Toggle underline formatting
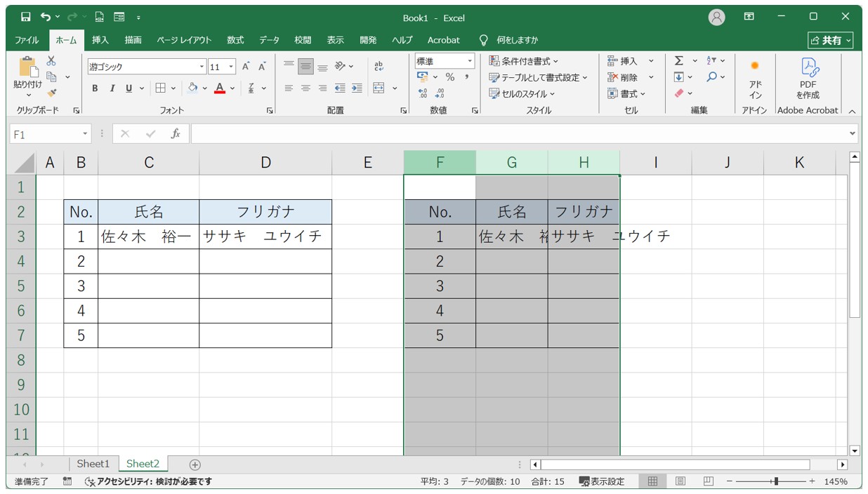The width and height of the screenshot is (868, 494). pos(129,88)
